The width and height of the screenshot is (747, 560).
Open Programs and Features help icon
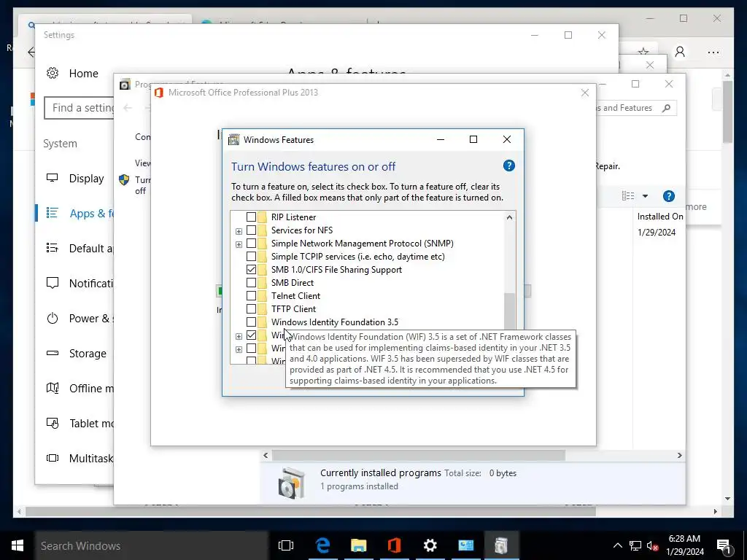coord(669,195)
